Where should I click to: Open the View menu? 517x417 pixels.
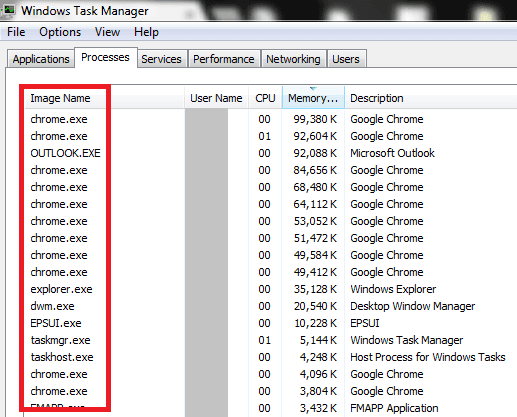click(x=107, y=32)
